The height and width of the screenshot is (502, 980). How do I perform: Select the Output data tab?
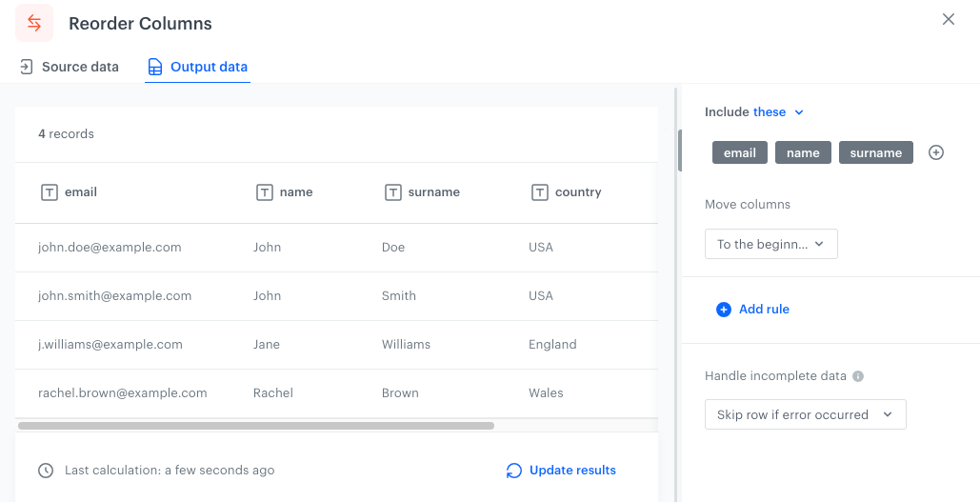[x=197, y=67]
